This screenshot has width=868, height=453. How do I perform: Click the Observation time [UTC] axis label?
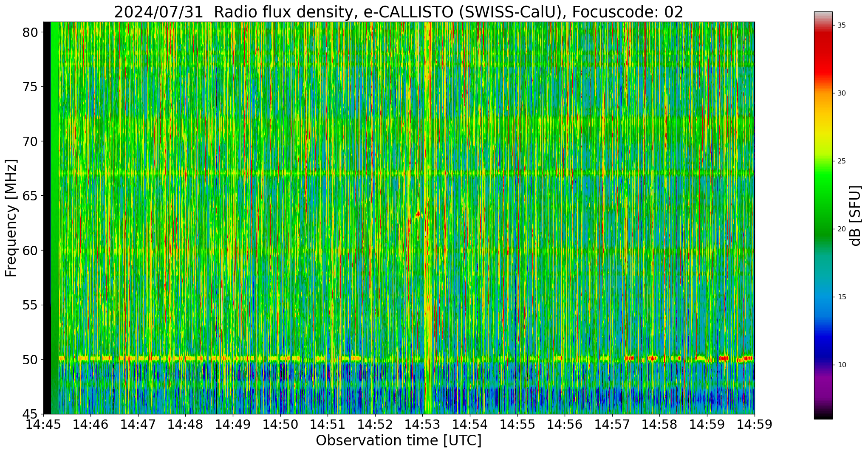coord(399,440)
